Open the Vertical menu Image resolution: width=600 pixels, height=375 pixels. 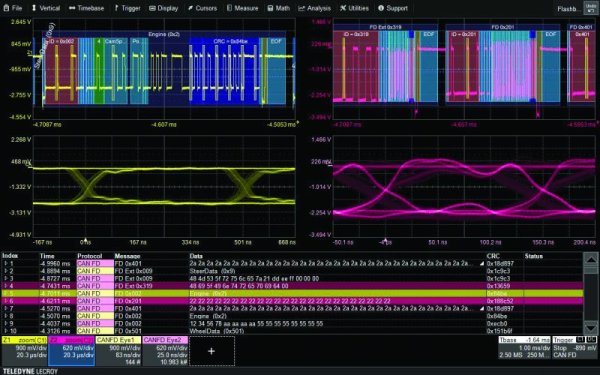tap(46, 8)
